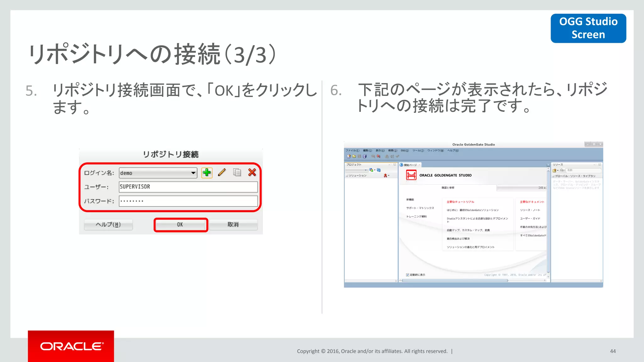Open the 競合検出および解決 link
Viewport: 644px width, 362px height.
458,239
